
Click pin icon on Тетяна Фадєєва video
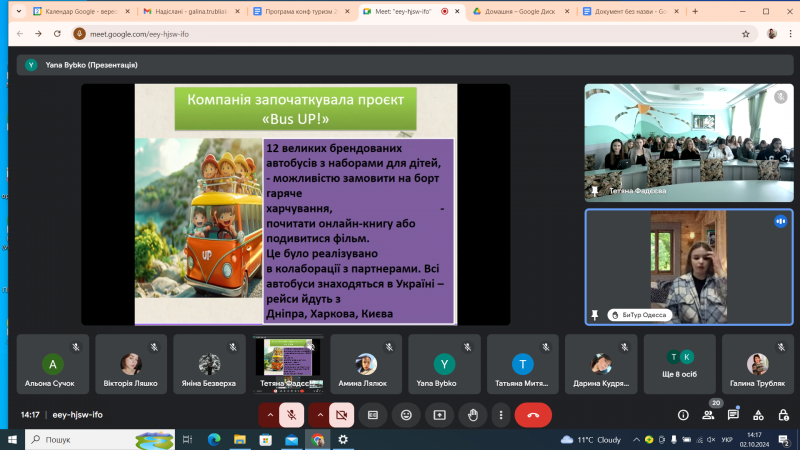click(x=595, y=191)
